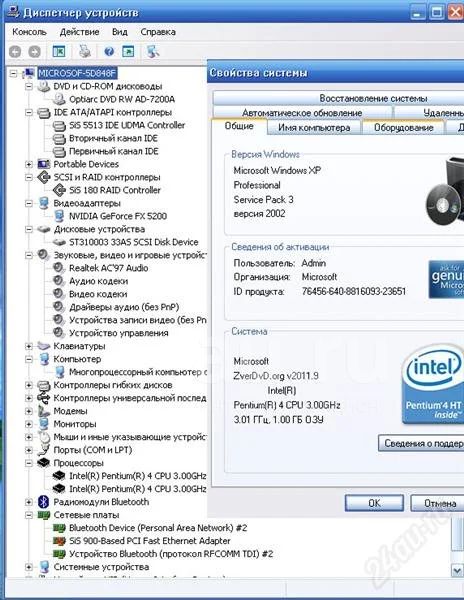Click the scroll down arrow in Device Manager
Screen dimensions: 464x600
tap(457, 571)
